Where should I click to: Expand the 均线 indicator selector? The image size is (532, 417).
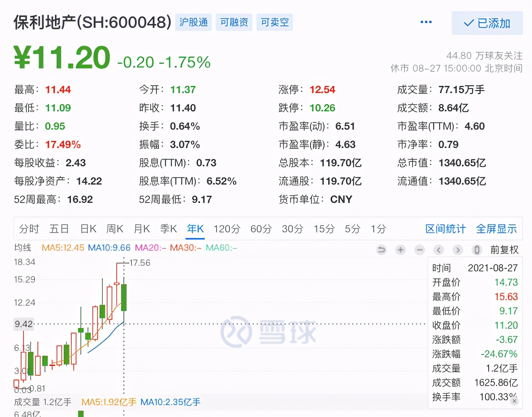22,247
